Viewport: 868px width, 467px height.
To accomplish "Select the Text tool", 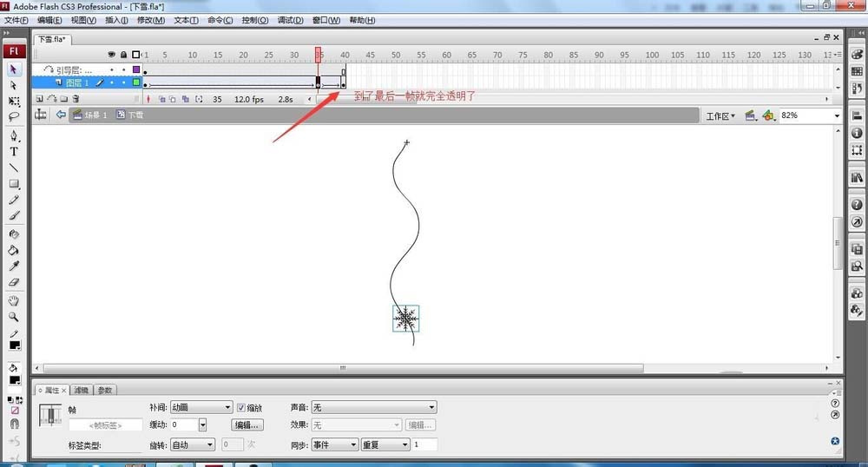I will point(14,152).
